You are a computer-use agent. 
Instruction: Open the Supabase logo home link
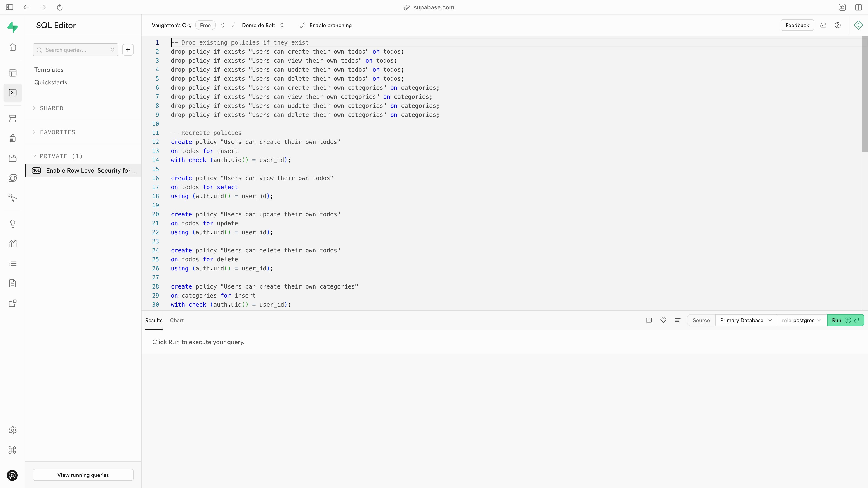pyautogui.click(x=12, y=27)
